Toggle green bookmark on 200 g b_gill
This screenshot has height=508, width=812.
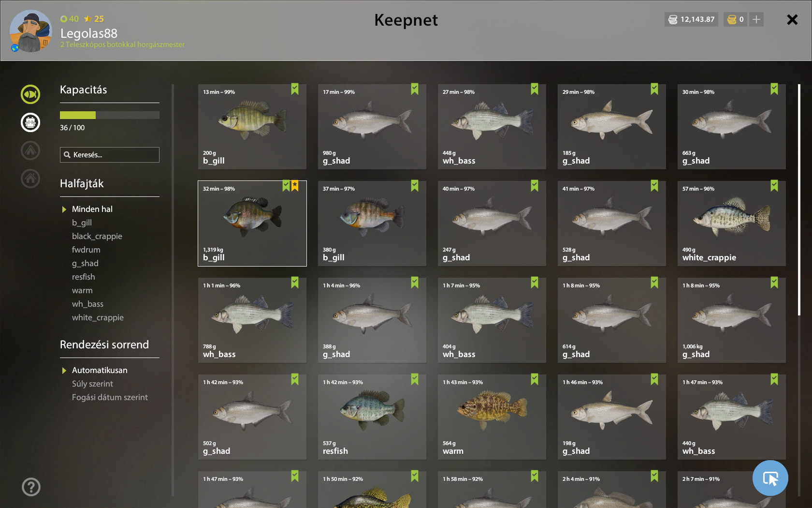[295, 89]
